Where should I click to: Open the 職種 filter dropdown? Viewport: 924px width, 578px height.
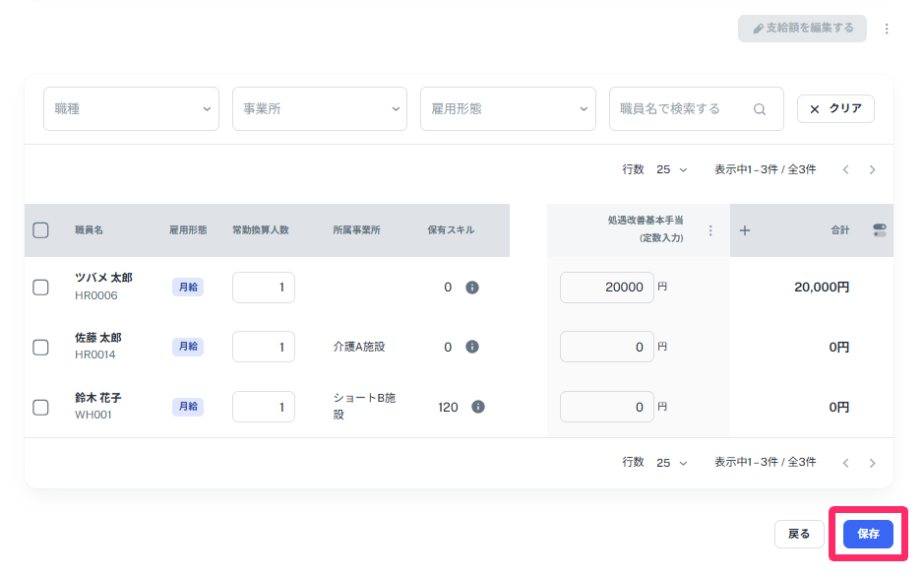(x=131, y=108)
